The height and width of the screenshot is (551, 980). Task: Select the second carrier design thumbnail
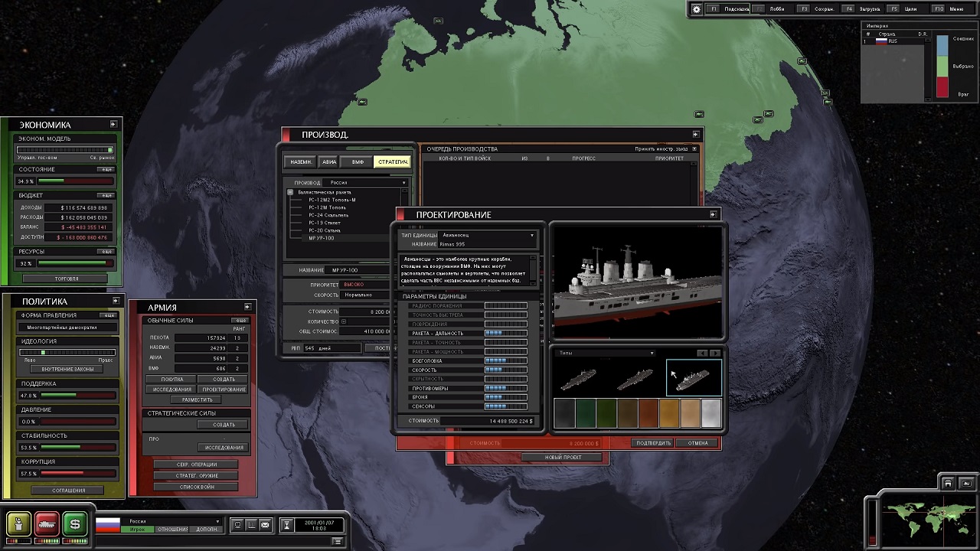coord(636,378)
